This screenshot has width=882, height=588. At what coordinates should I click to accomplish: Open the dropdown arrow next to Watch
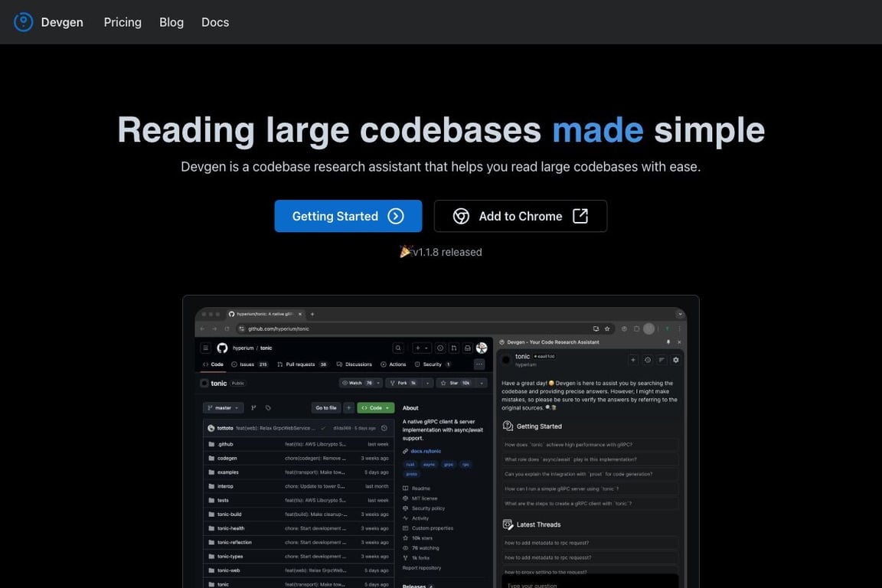tap(378, 383)
